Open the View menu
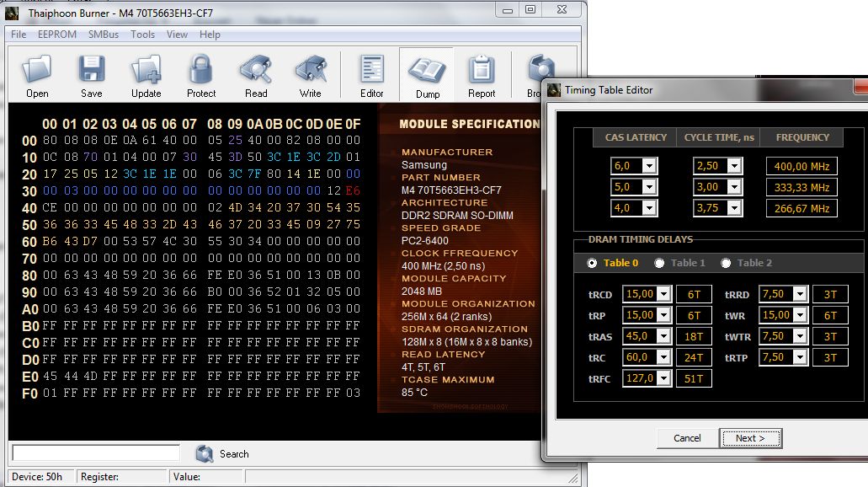Image resolution: width=868 pixels, height=487 pixels. (x=177, y=35)
